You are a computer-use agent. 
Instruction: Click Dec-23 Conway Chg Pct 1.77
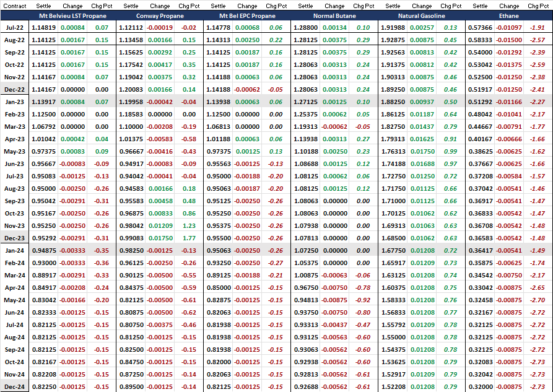pos(189,238)
